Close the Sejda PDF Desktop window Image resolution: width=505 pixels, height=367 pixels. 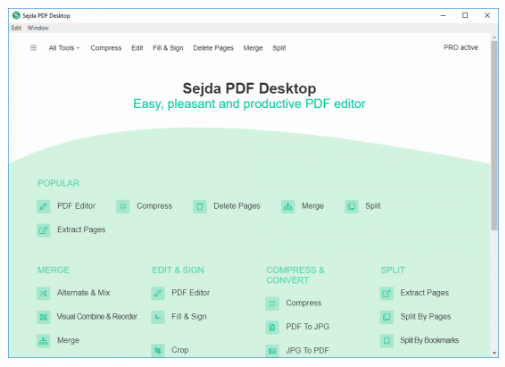[x=487, y=15]
